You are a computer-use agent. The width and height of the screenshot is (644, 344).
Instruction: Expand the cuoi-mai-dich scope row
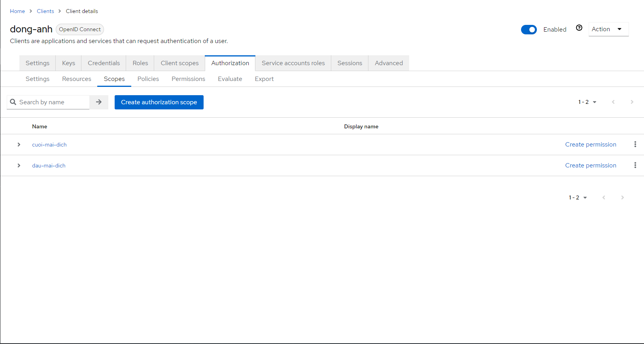[19, 145]
